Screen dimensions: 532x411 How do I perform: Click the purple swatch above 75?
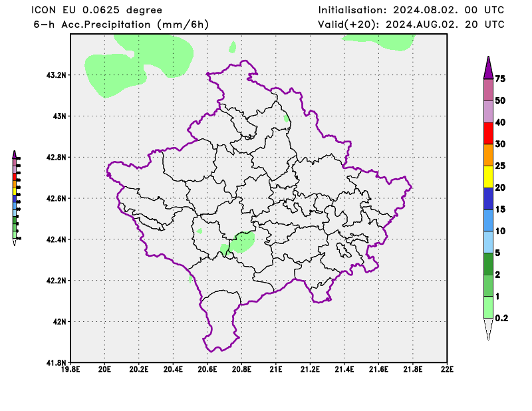tap(488, 68)
